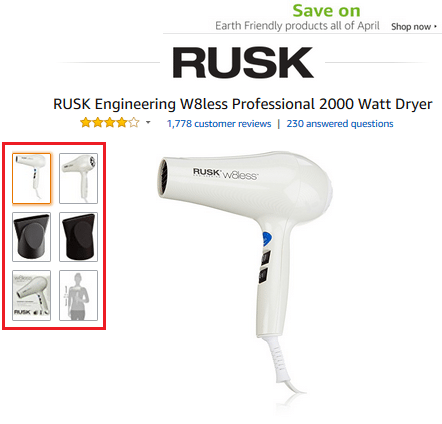Open the second black nozzle thumbnail
The height and width of the screenshot is (424, 442).
[78, 237]
